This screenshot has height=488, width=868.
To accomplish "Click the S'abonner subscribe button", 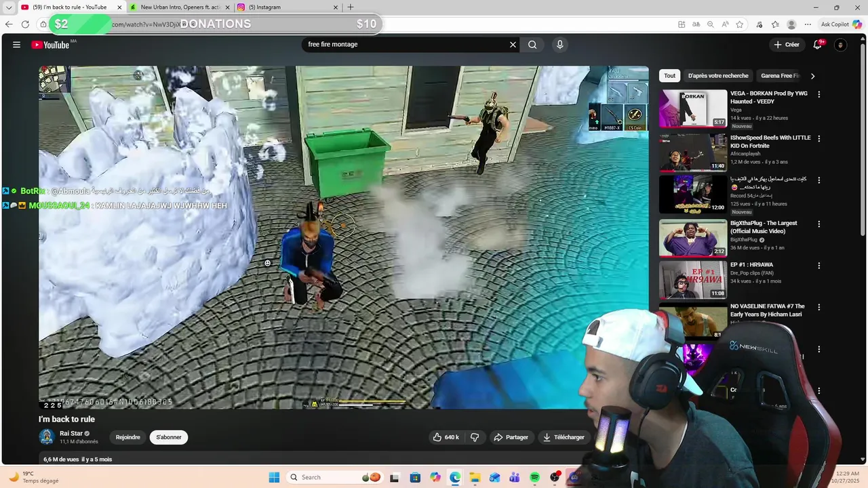I will pyautogui.click(x=169, y=437).
